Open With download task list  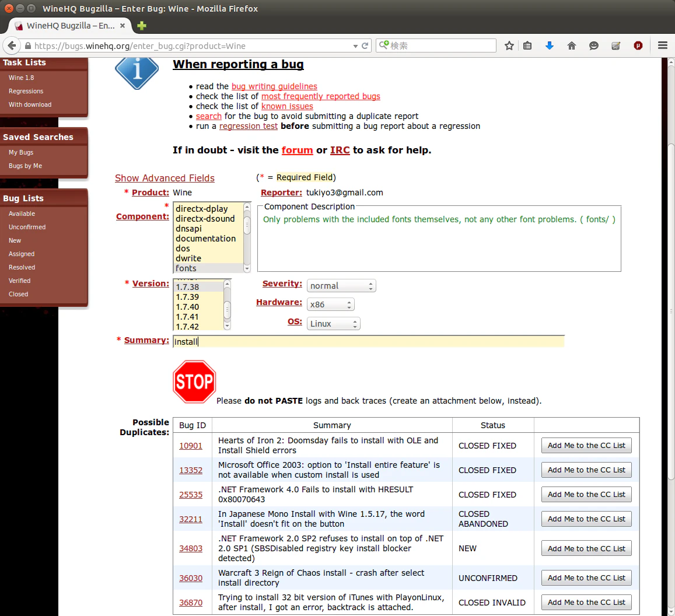point(30,104)
